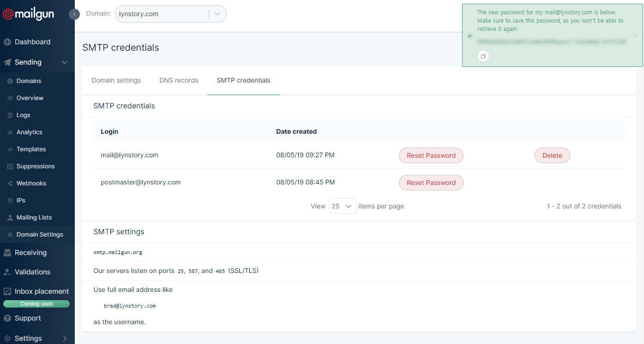Click the credentials count text
Image resolution: width=644 pixels, height=344 pixels.
tap(584, 206)
